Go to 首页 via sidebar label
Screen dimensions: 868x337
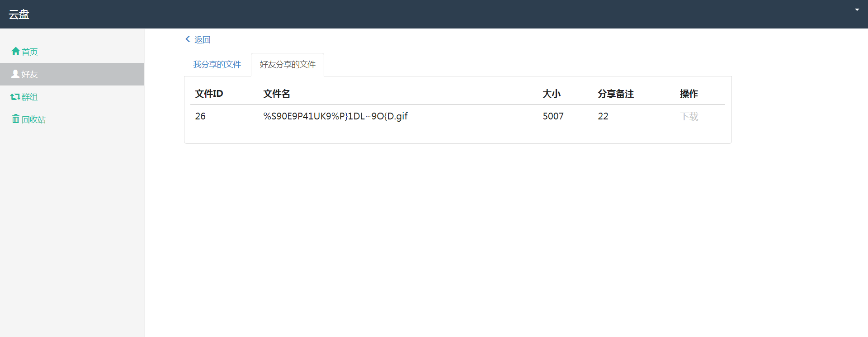tap(30, 52)
